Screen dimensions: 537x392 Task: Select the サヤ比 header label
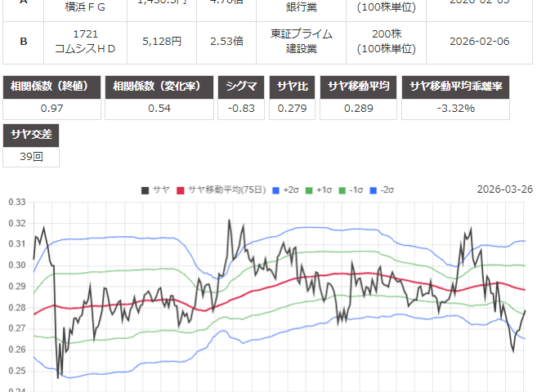(x=292, y=87)
